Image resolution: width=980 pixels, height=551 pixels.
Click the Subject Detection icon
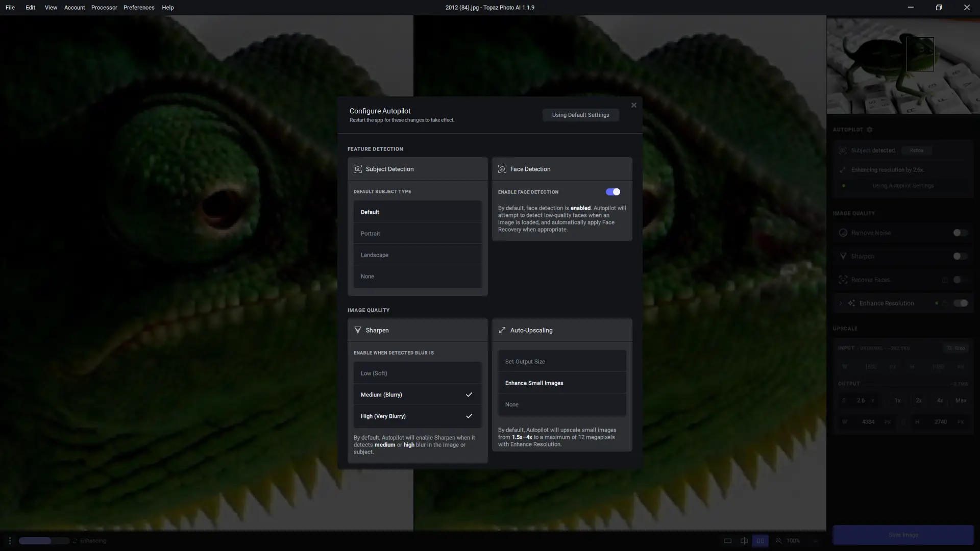click(358, 169)
